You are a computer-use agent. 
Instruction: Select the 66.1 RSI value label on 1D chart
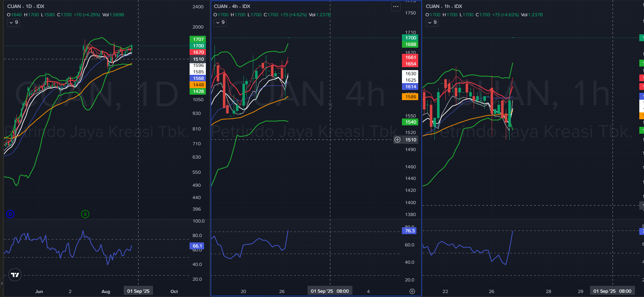click(197, 246)
